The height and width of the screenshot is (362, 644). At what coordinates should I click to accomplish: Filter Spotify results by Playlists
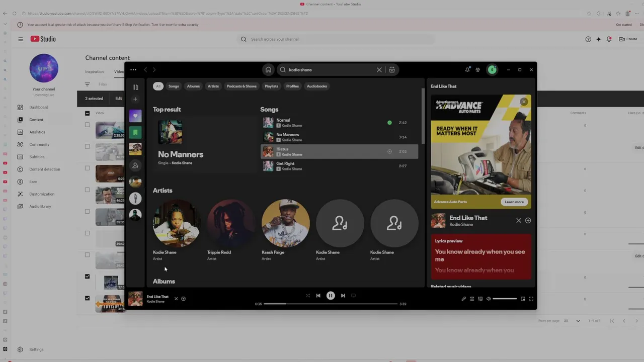(271, 86)
